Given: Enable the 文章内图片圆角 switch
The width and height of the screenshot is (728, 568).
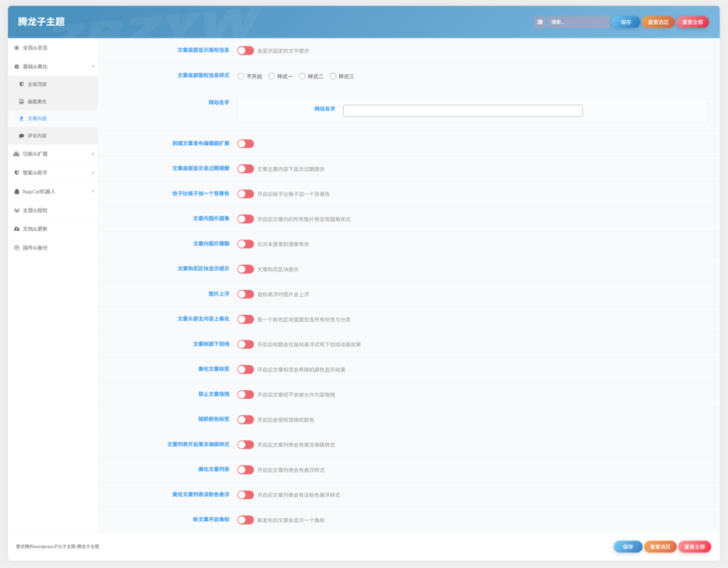Looking at the screenshot, I should [245, 219].
